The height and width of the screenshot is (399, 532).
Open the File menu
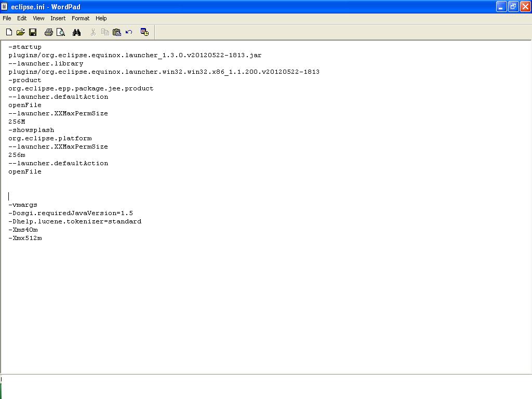pyautogui.click(x=7, y=18)
